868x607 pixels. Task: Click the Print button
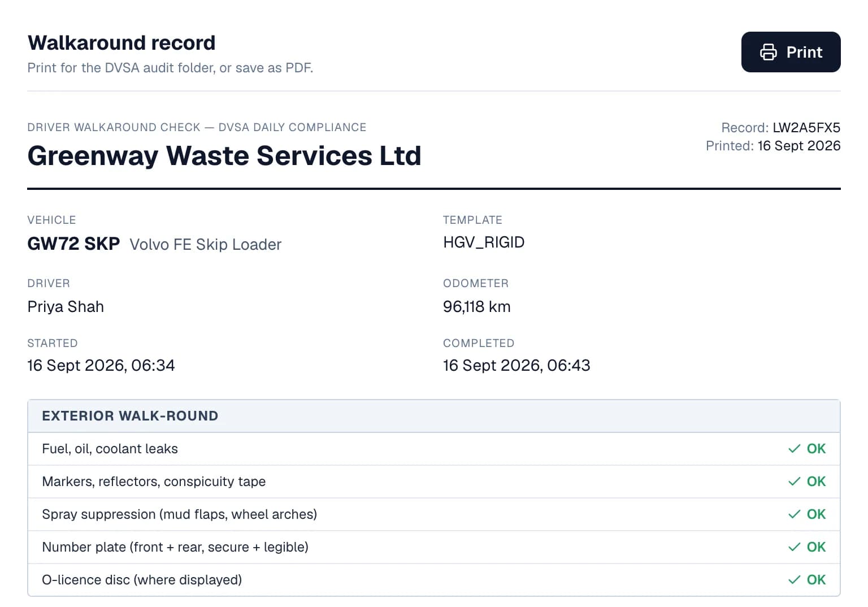(x=791, y=52)
